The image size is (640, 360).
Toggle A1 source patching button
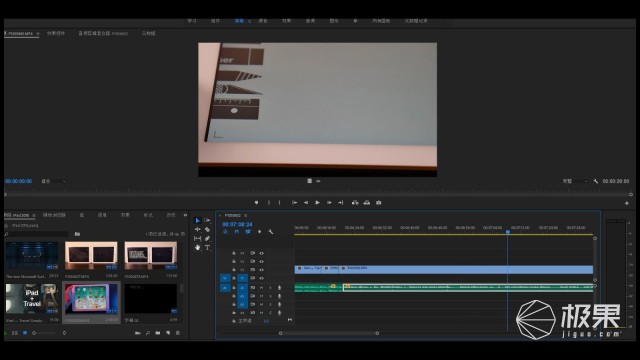pyautogui.click(x=225, y=288)
